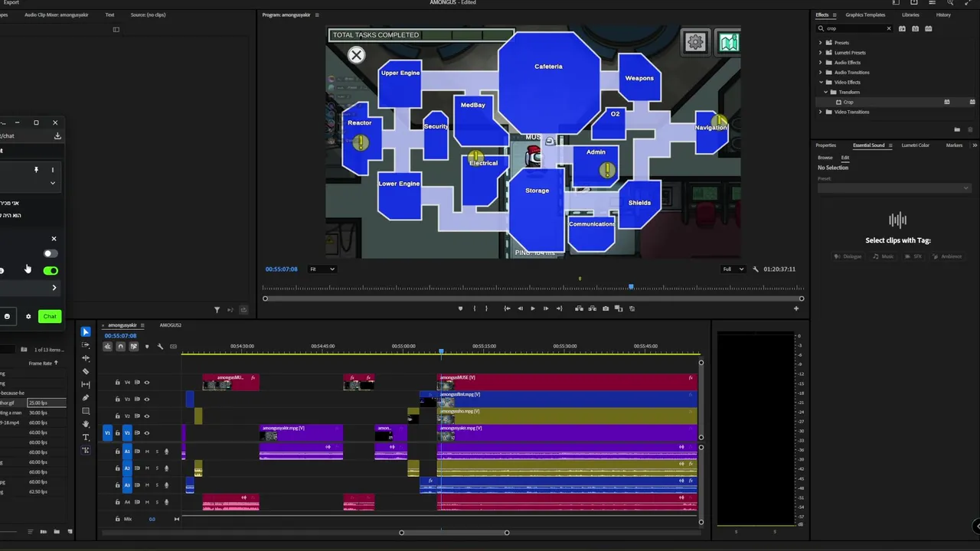Viewport: 980px width, 551px height.
Task: Create new custom bin in Effects panel
Action: (957, 129)
